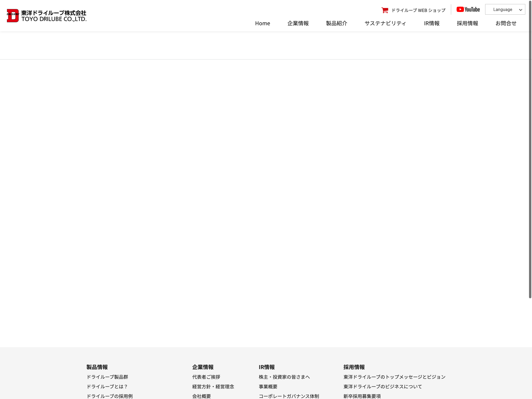Select サステナビリティ in the top navigation
The height and width of the screenshot is (399, 532).
point(385,23)
